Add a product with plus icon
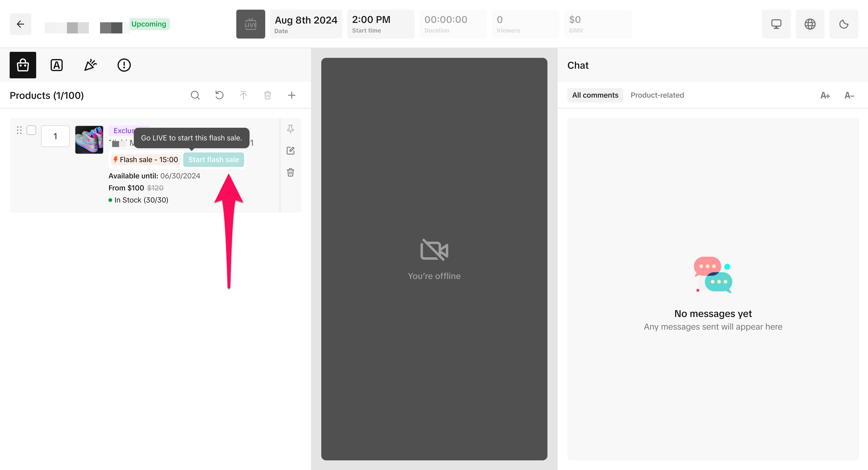This screenshot has width=868, height=470. point(292,95)
